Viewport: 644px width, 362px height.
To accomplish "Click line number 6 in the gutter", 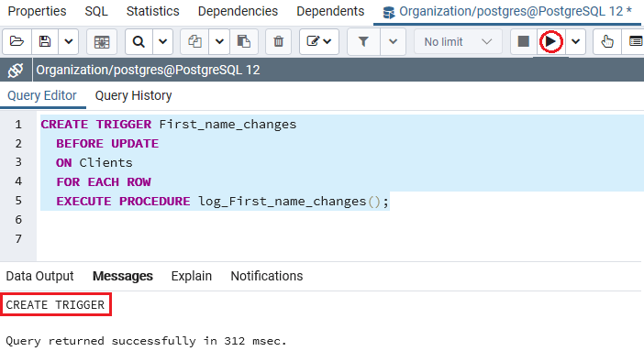I will click(x=18, y=220).
